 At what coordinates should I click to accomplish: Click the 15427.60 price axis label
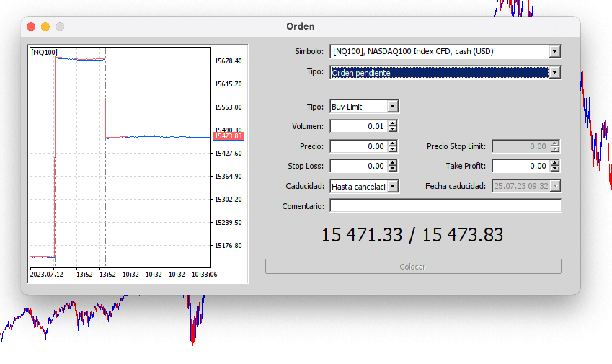click(x=228, y=153)
